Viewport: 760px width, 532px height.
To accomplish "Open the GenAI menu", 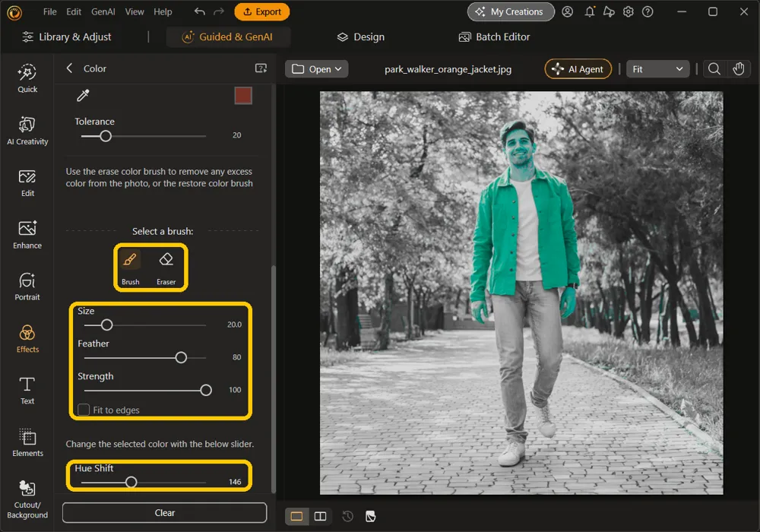I will pos(103,11).
